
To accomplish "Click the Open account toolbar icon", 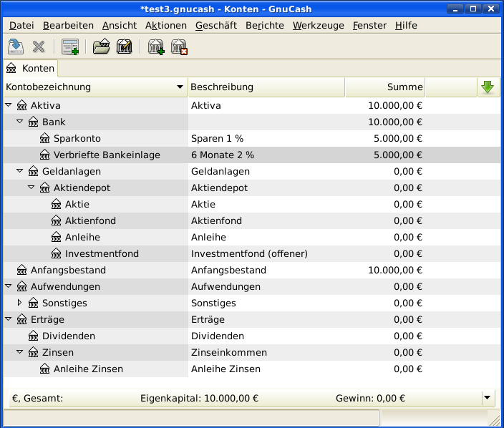I will (101, 47).
